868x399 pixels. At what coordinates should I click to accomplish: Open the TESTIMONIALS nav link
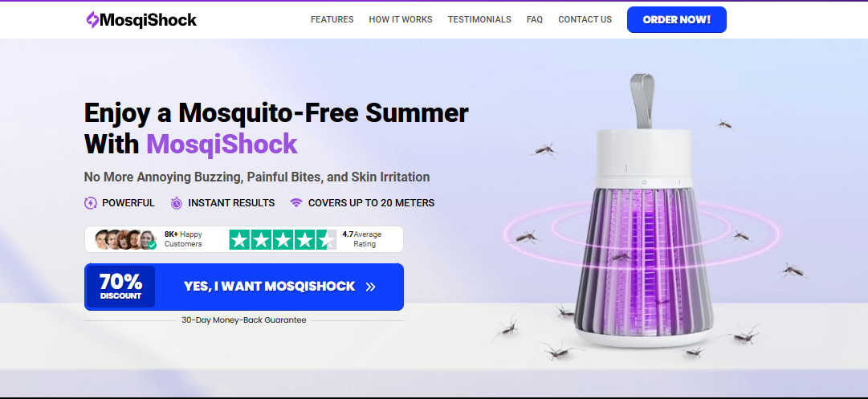pos(479,19)
